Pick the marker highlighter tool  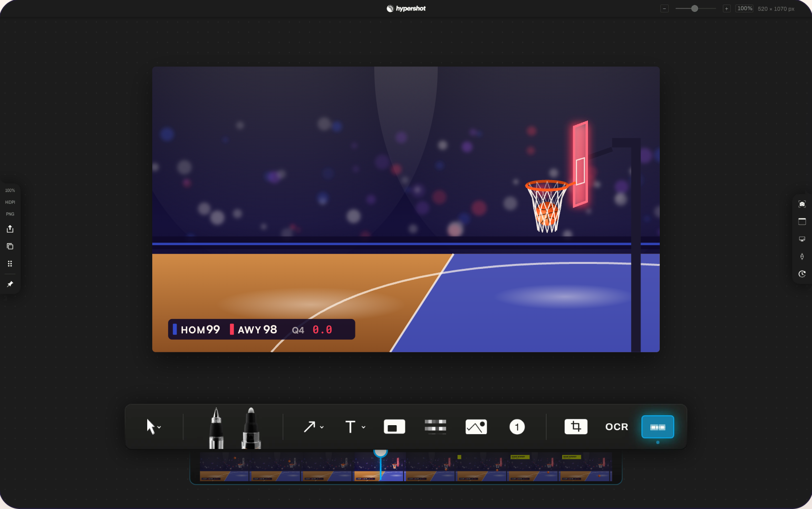(x=251, y=428)
